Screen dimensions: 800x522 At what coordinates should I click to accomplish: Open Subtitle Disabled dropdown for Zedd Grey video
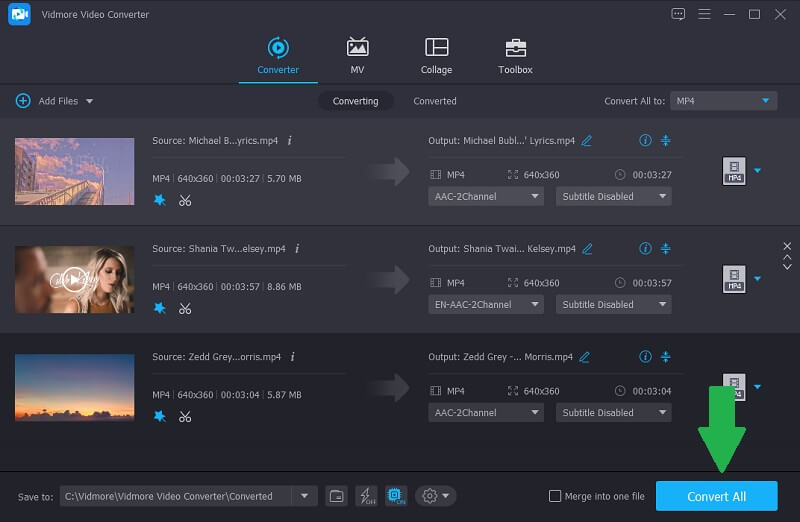point(613,412)
